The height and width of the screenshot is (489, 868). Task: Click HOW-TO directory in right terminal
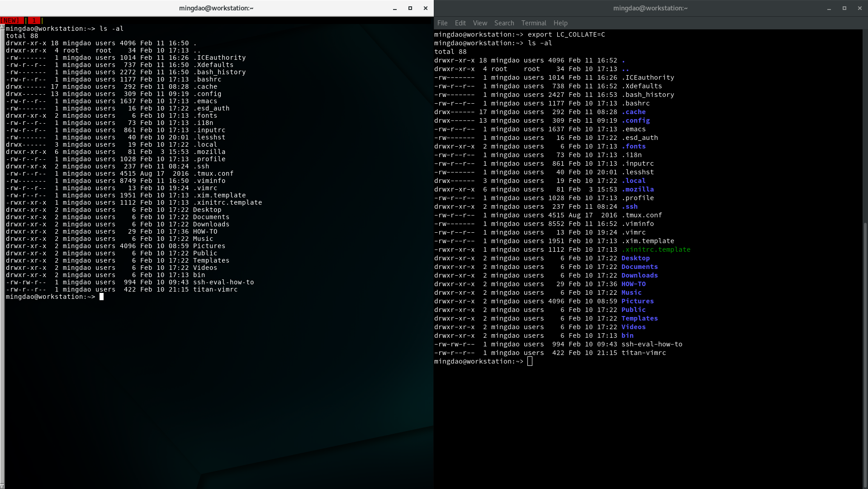[633, 284]
